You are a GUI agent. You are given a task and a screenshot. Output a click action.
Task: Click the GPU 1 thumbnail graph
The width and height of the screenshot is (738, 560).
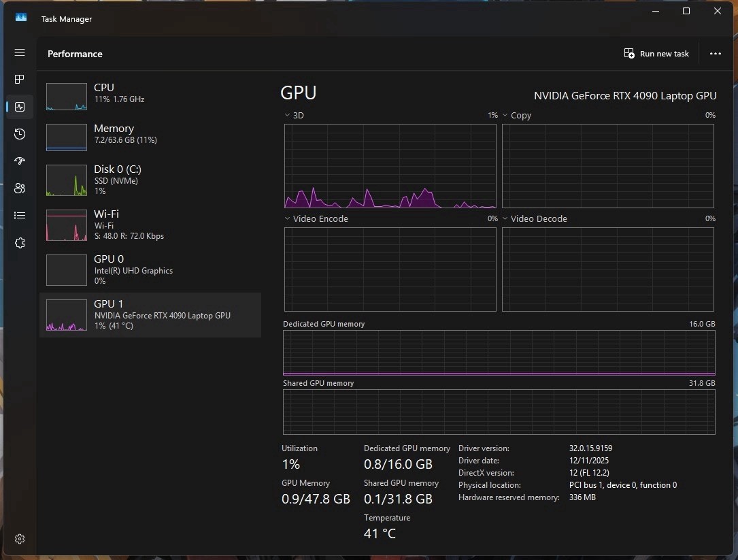[x=67, y=314]
